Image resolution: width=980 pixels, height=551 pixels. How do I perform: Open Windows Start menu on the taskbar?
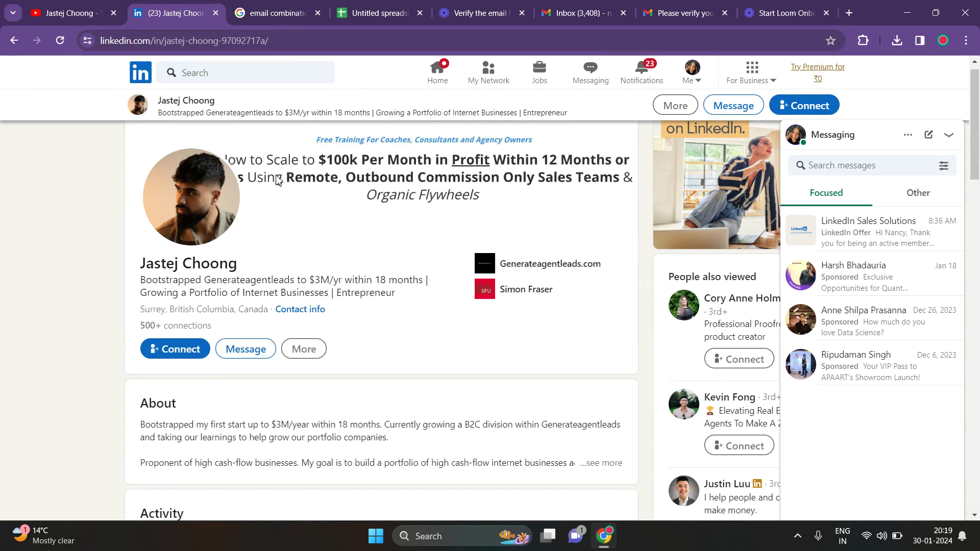point(376,536)
